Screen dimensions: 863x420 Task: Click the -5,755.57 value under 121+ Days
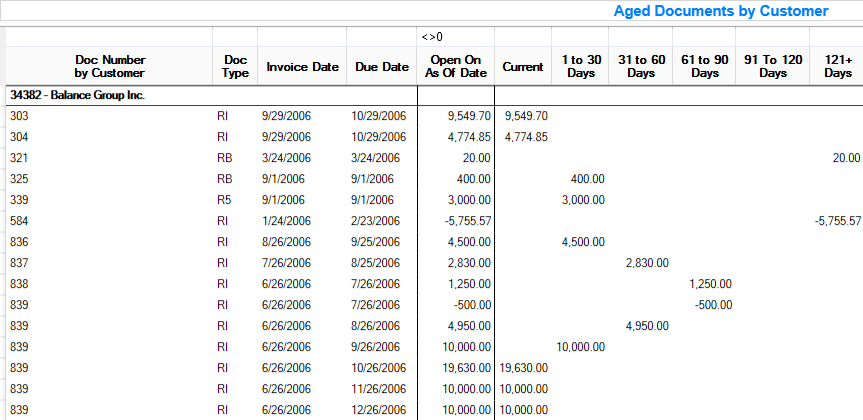pos(834,220)
